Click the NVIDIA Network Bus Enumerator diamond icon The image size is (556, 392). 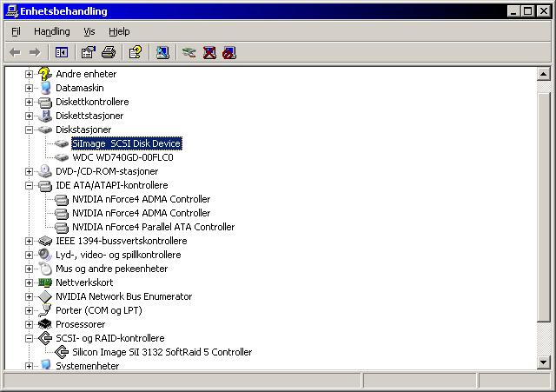point(45,296)
